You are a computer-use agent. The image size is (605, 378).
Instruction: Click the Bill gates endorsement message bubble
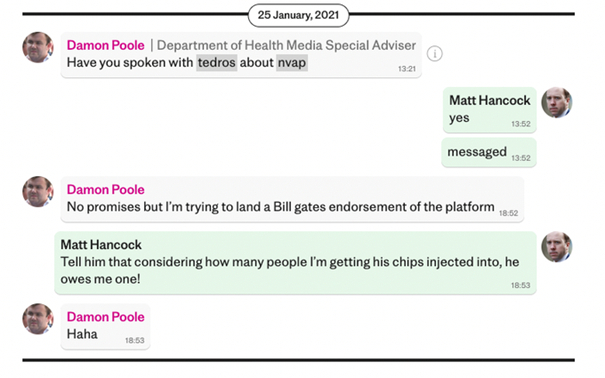pyautogui.click(x=292, y=199)
